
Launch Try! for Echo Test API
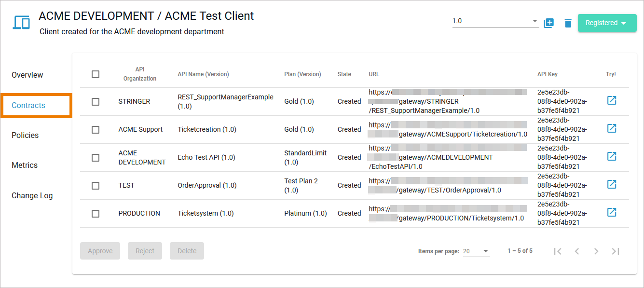click(x=612, y=156)
